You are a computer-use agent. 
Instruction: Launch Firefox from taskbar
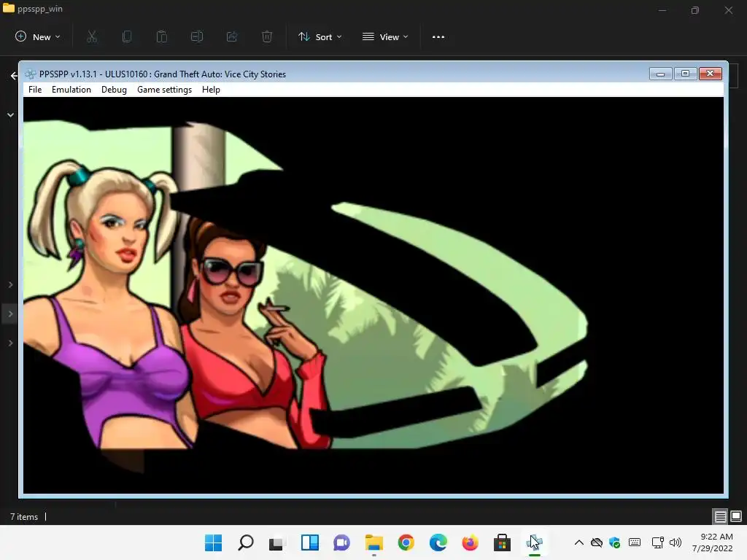pos(471,542)
